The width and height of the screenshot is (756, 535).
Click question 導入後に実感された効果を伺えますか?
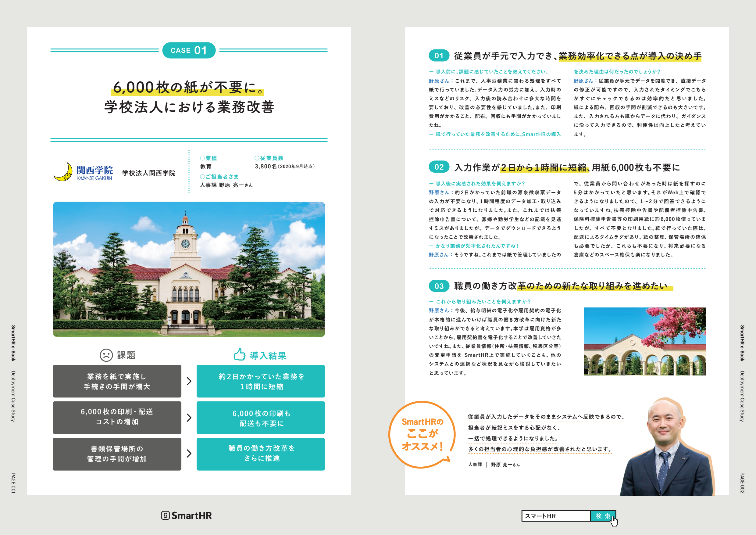(x=477, y=184)
